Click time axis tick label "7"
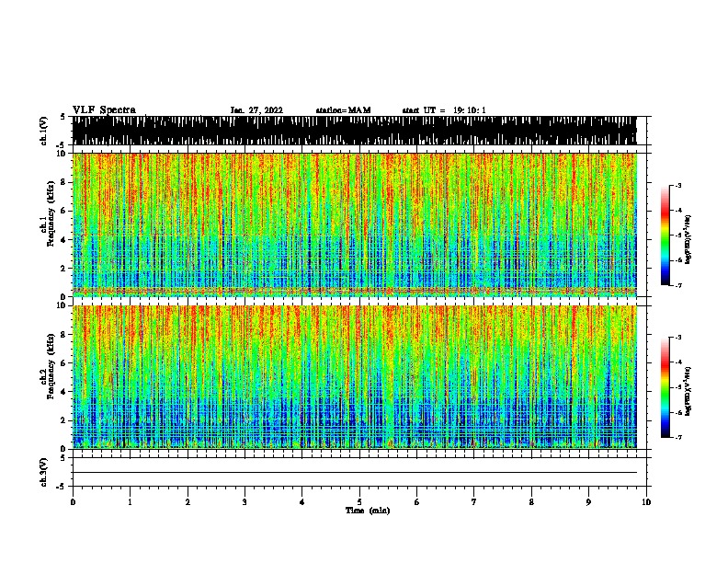728x563 pixels. [x=474, y=502]
